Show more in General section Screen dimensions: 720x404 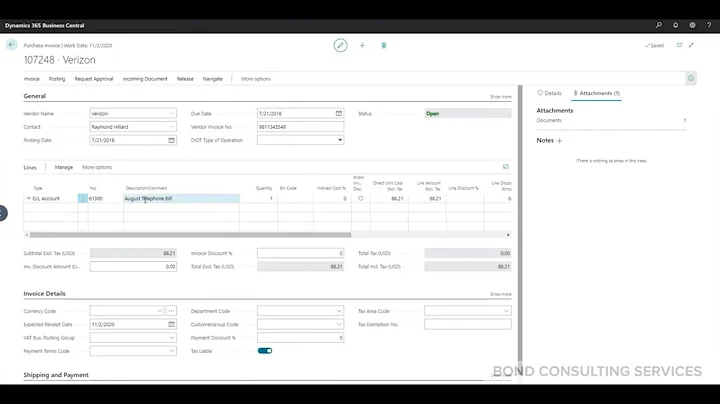pyautogui.click(x=501, y=97)
